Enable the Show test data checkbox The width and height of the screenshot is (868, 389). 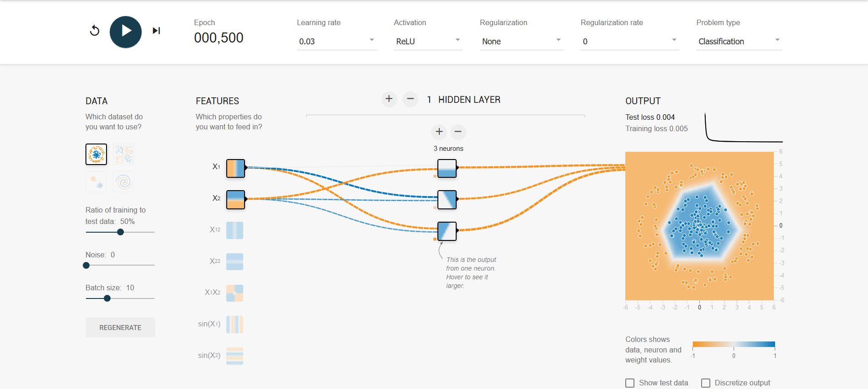630,383
